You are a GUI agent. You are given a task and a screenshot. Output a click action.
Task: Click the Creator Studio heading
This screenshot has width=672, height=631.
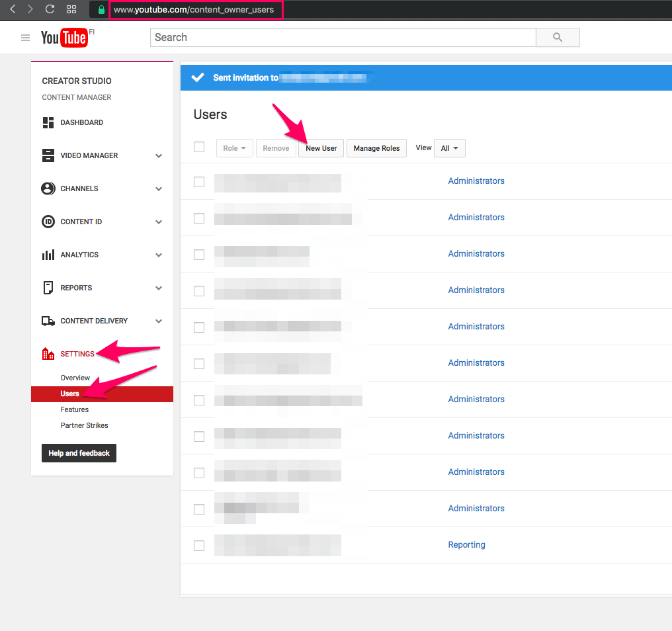(x=77, y=81)
